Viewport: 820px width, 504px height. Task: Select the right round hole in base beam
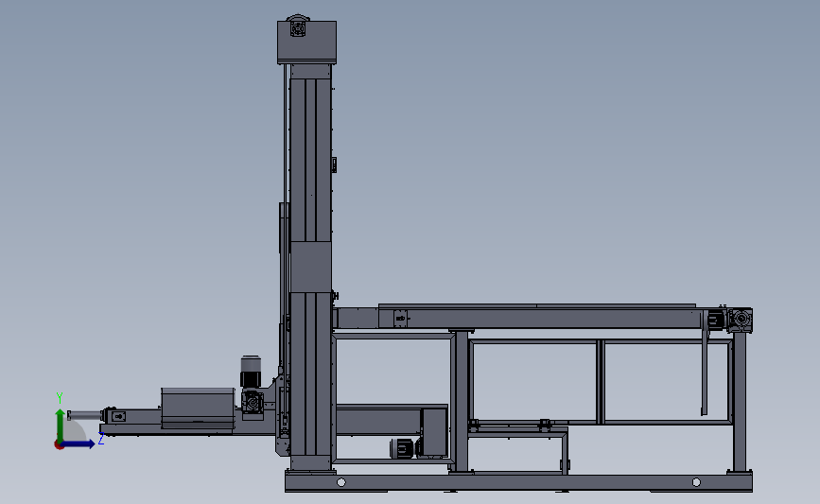click(x=696, y=482)
